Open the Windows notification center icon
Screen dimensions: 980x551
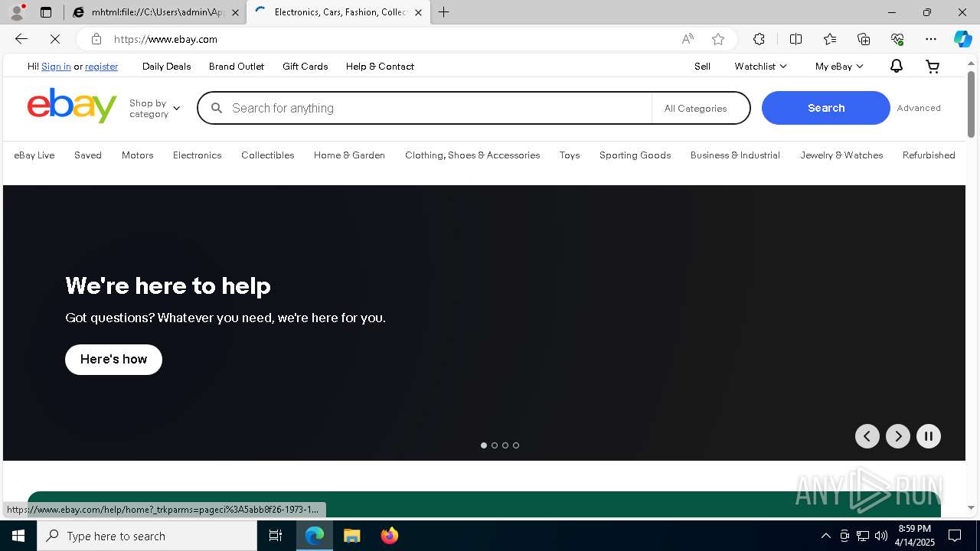[955, 536]
